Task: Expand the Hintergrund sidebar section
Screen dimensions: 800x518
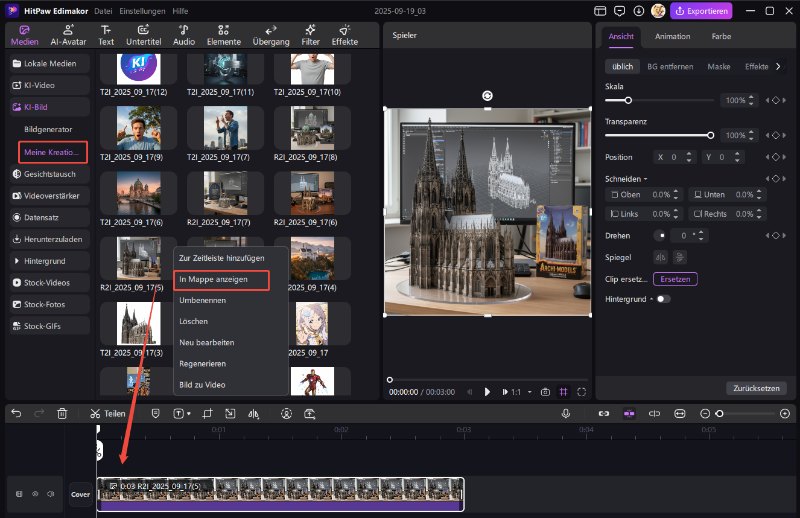Action: coord(16,261)
